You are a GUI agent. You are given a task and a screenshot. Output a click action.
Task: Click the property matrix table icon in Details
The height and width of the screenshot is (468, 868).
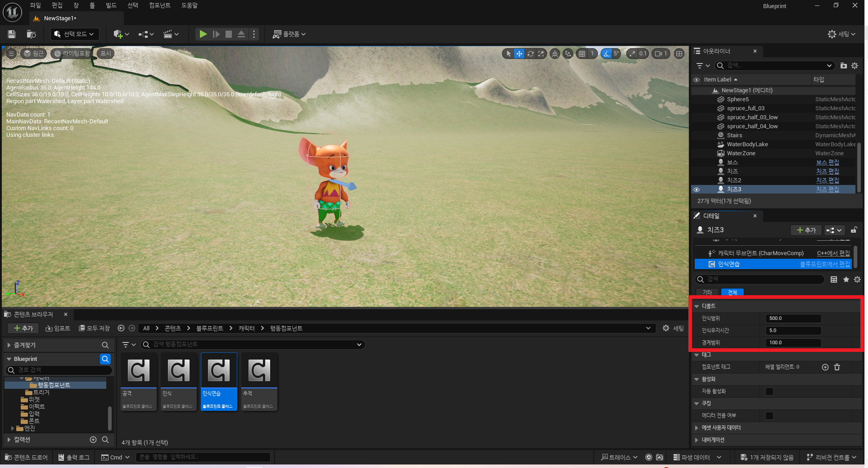tap(834, 279)
